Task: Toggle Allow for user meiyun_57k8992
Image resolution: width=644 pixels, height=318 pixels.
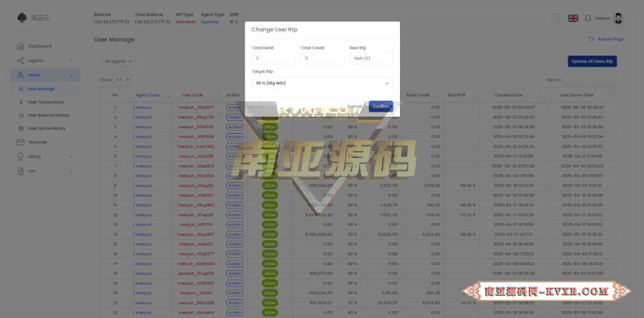Action: [x=270, y=127]
